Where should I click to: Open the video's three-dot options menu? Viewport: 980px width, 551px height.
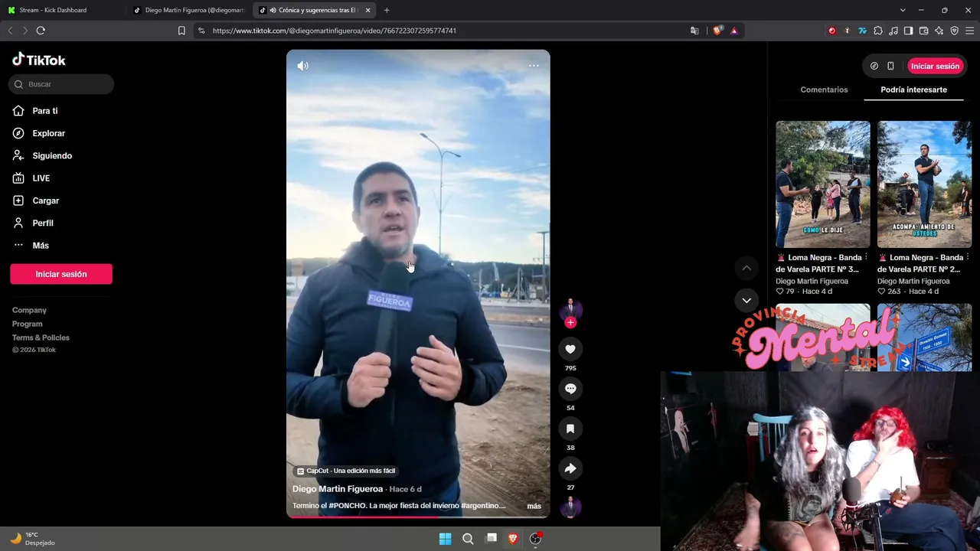534,66
